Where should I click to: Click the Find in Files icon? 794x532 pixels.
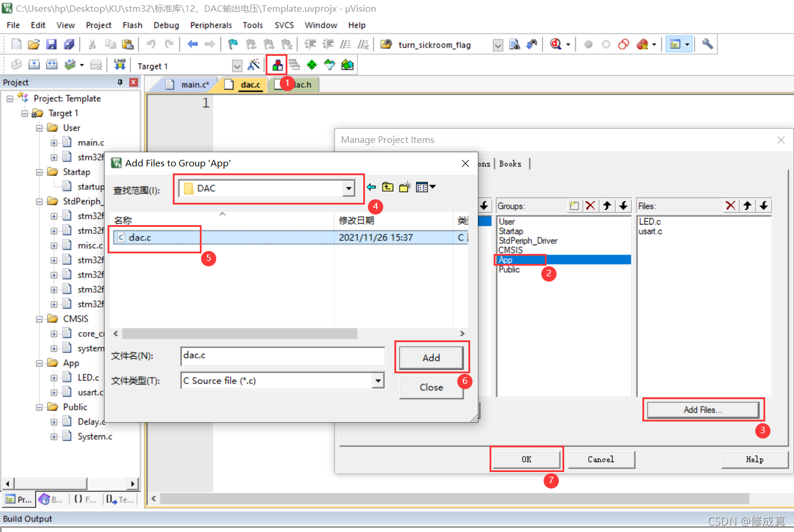coord(514,44)
